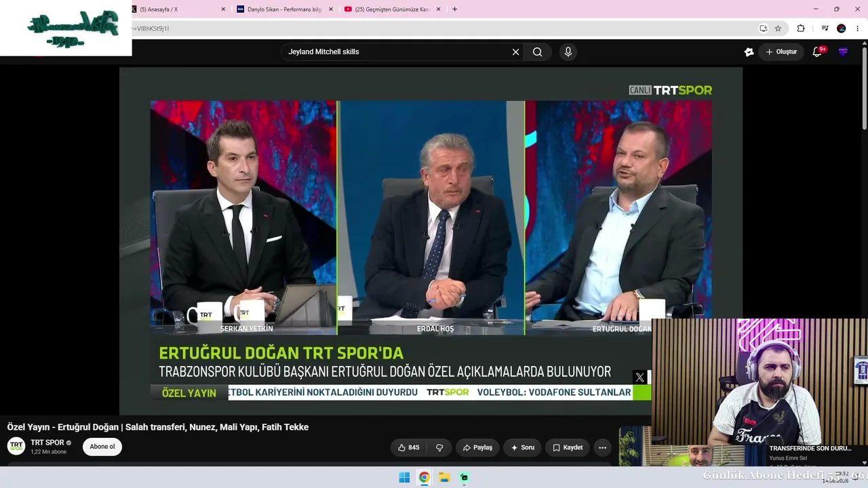Open the three-dot more actions menu
The width and height of the screenshot is (868, 488).
coord(602,447)
